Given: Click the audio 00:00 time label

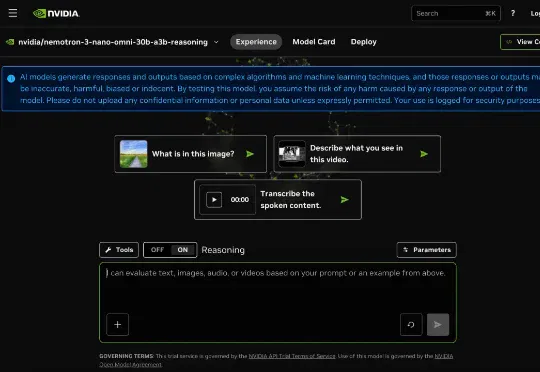Looking at the screenshot, I should click(x=240, y=199).
